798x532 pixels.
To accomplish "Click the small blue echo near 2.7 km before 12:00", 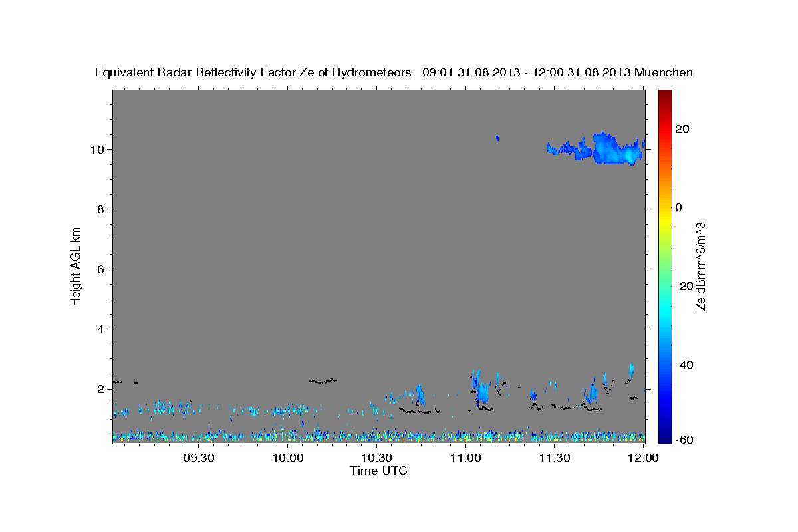I will pyautogui.click(x=632, y=369).
